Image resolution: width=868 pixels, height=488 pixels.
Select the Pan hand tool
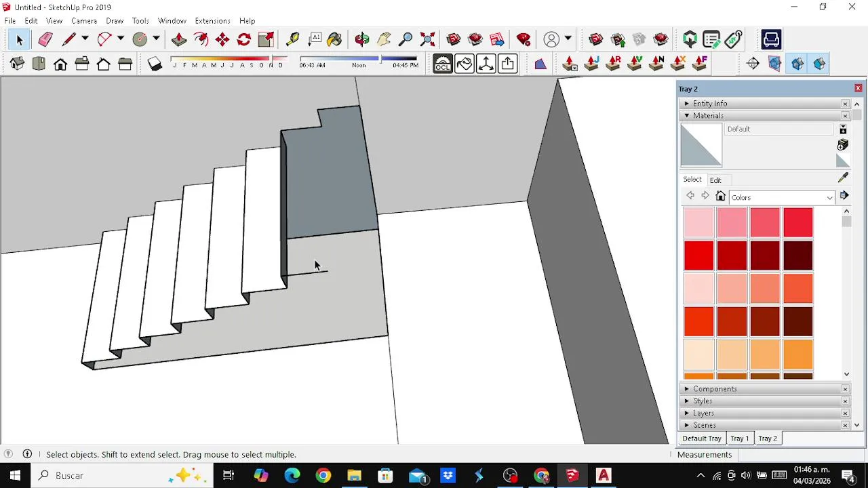tap(384, 40)
